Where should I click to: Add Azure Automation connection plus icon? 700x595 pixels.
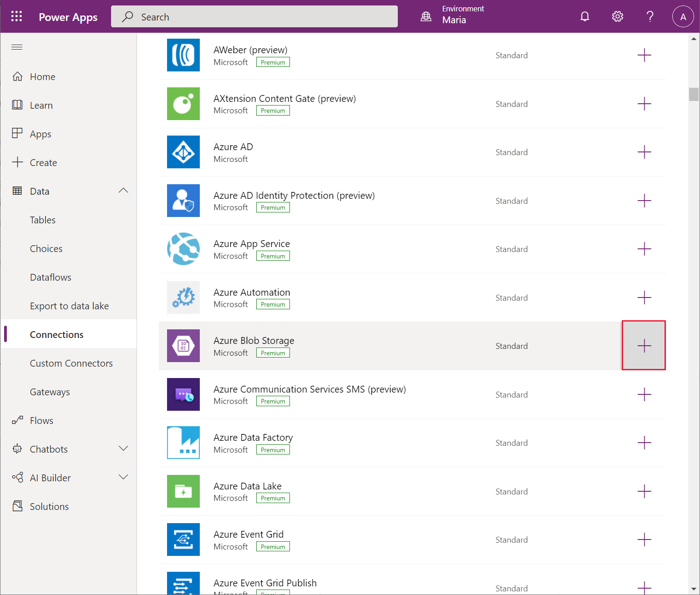pyautogui.click(x=644, y=297)
